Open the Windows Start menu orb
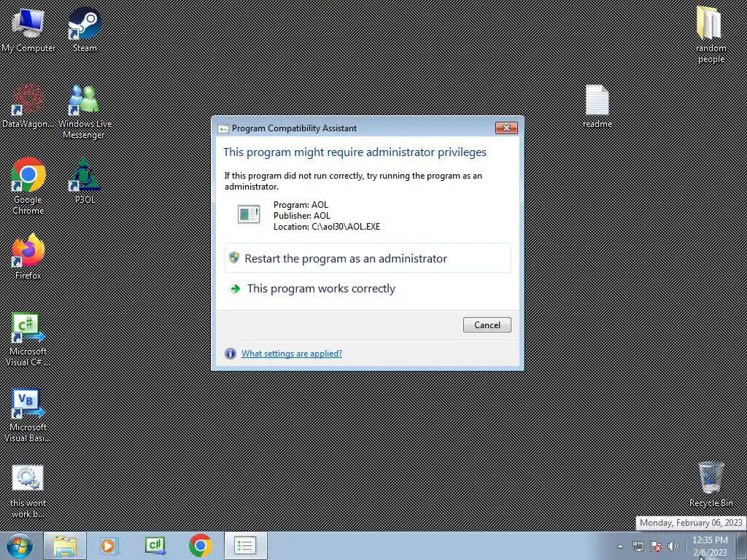The image size is (747, 560). [20, 545]
